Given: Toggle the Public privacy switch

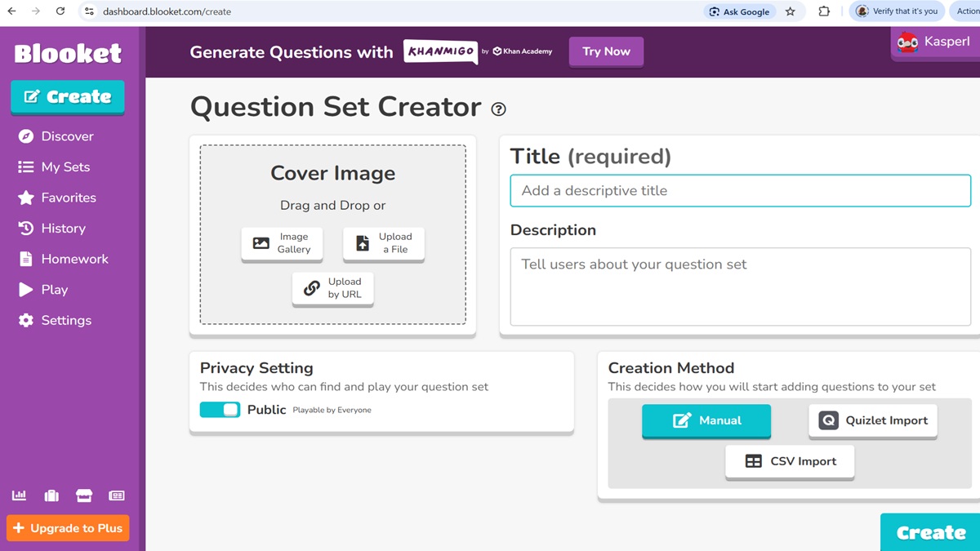Looking at the screenshot, I should (220, 410).
